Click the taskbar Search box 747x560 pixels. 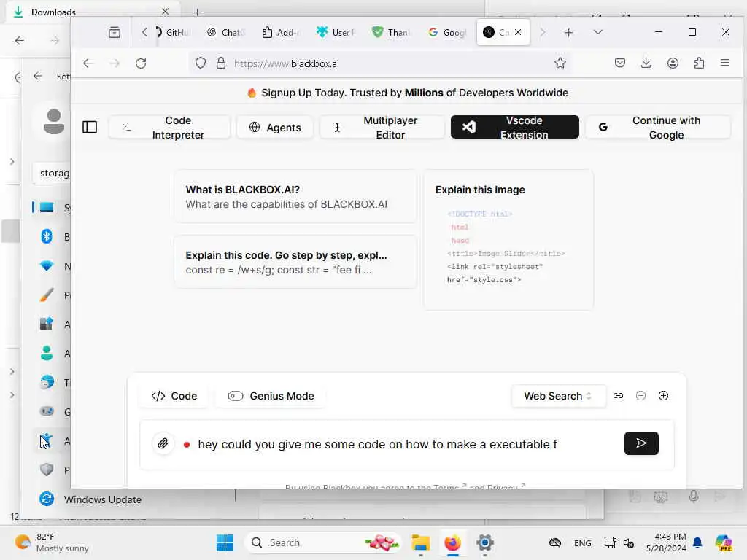pyautogui.click(x=323, y=542)
